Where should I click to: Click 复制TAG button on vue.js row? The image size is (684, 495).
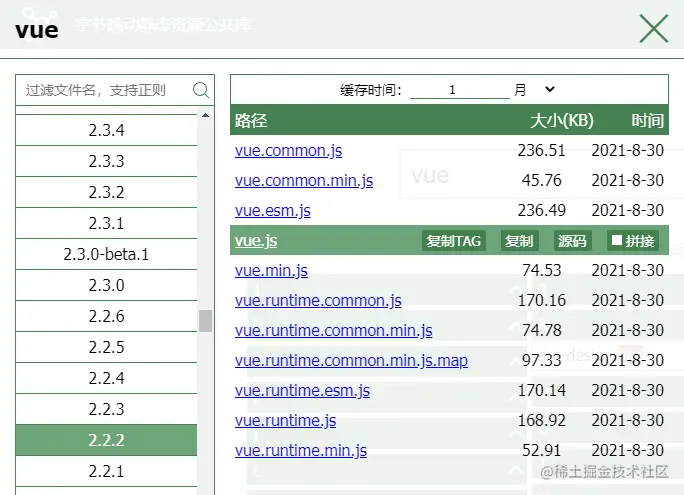(454, 241)
